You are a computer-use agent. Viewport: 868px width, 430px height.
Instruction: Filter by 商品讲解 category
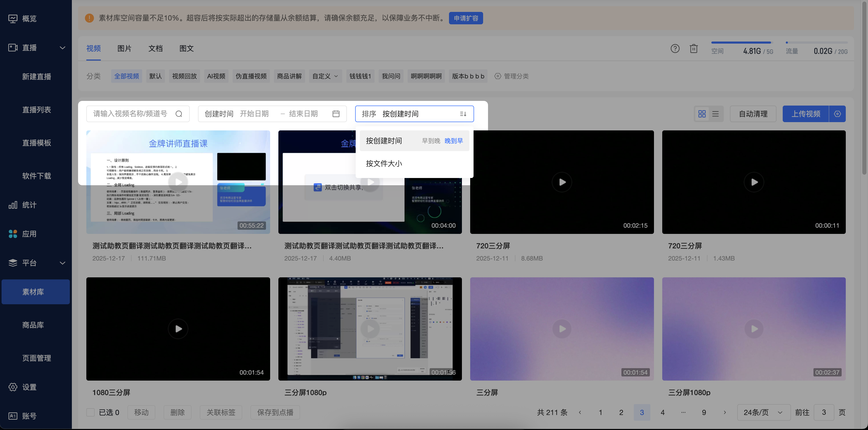(290, 76)
